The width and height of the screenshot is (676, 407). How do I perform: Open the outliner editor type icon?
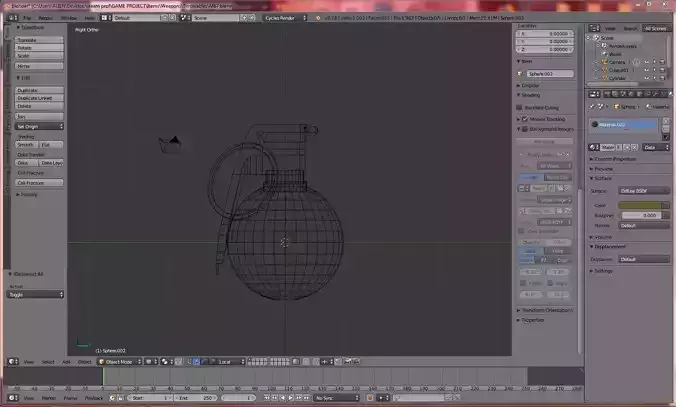click(x=594, y=28)
